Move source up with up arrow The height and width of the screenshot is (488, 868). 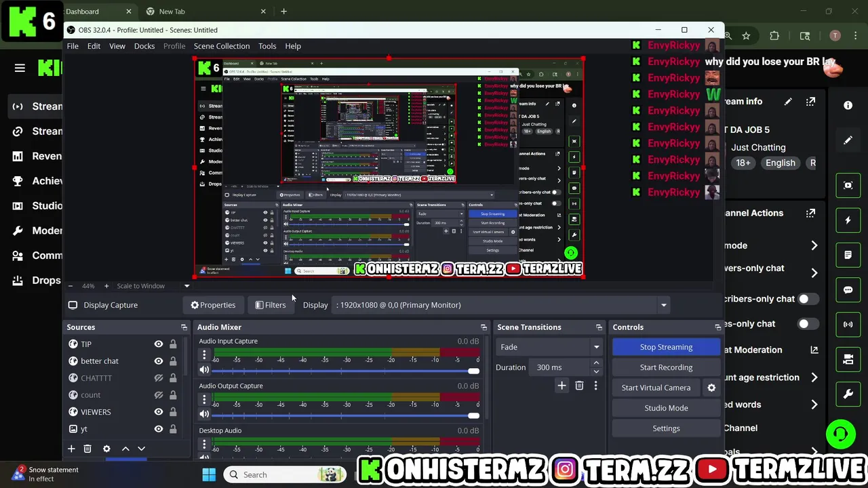click(125, 449)
